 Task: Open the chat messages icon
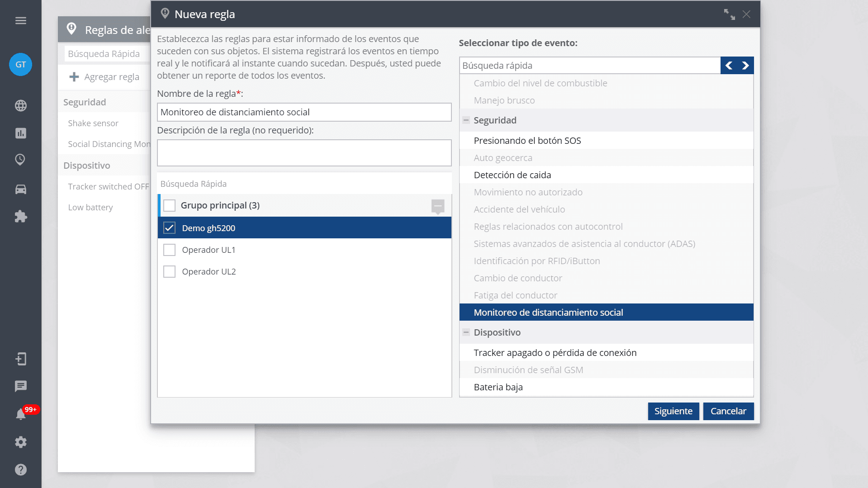pos(21,386)
